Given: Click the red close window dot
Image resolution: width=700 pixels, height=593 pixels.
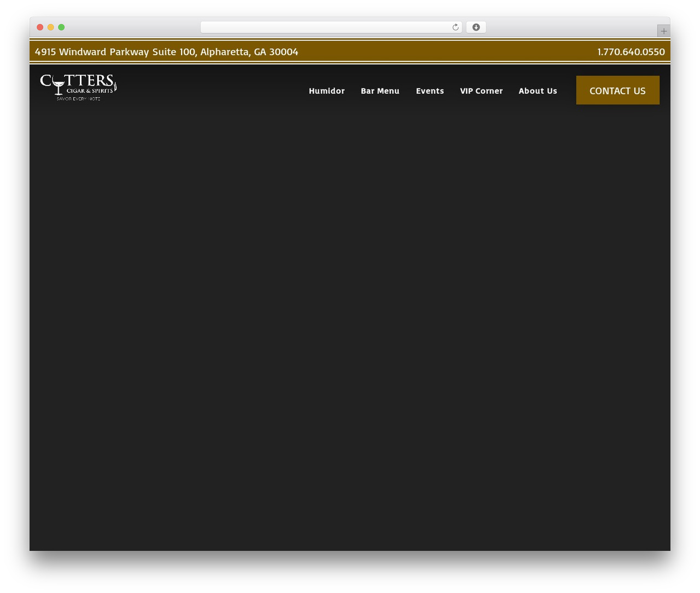Looking at the screenshot, I should 40,27.
